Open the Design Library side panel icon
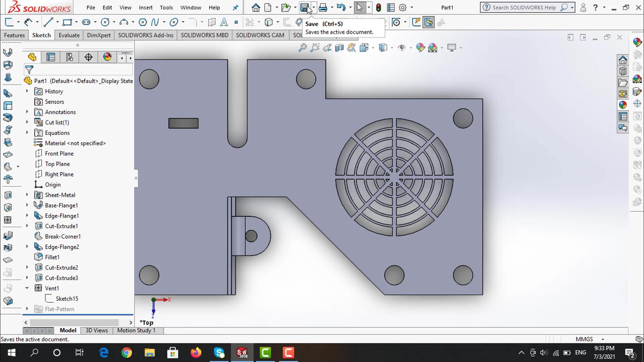Image resolution: width=644 pixels, height=362 pixels. pyautogui.click(x=623, y=71)
